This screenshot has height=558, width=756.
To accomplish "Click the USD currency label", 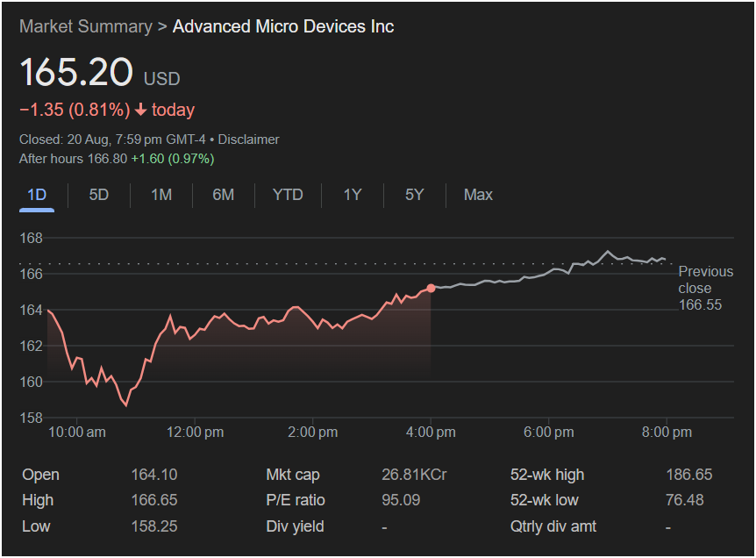I will pyautogui.click(x=162, y=79).
